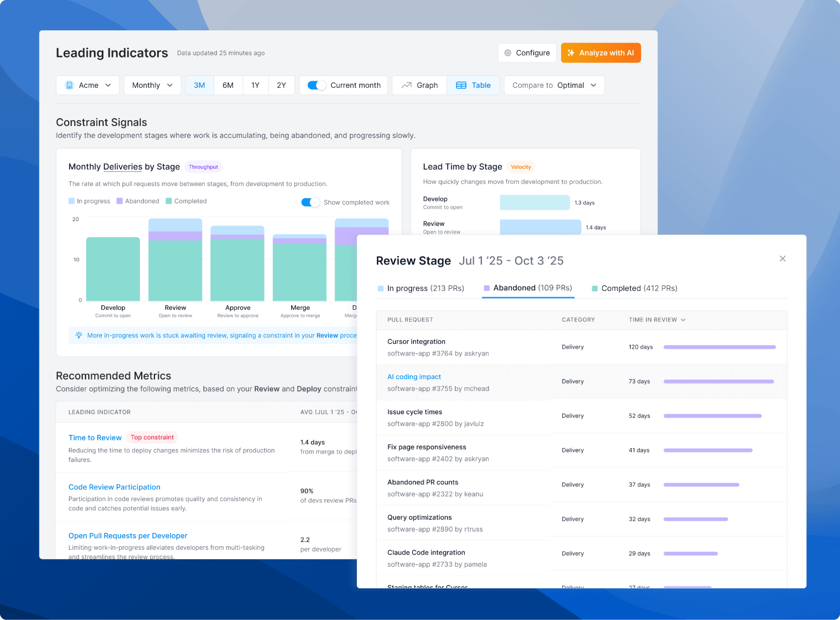Open the Compare to Optimal dropdown
The width and height of the screenshot is (840, 620).
[554, 85]
